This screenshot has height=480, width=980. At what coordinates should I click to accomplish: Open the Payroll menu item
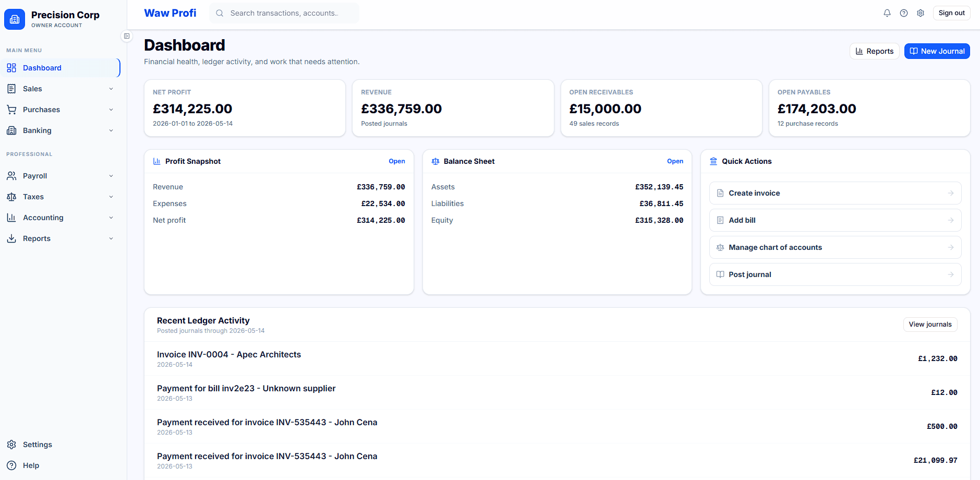(61, 176)
